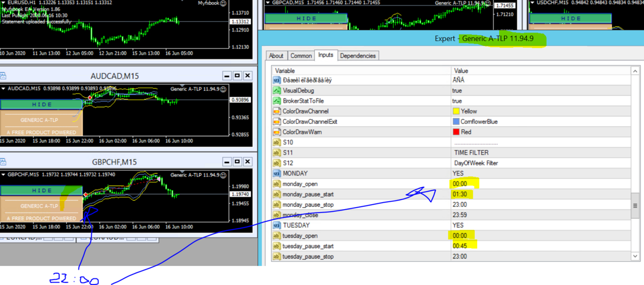The width and height of the screenshot is (644, 285).
Task: Click the ColorDrawWarn color-type icon
Action: 277,132
